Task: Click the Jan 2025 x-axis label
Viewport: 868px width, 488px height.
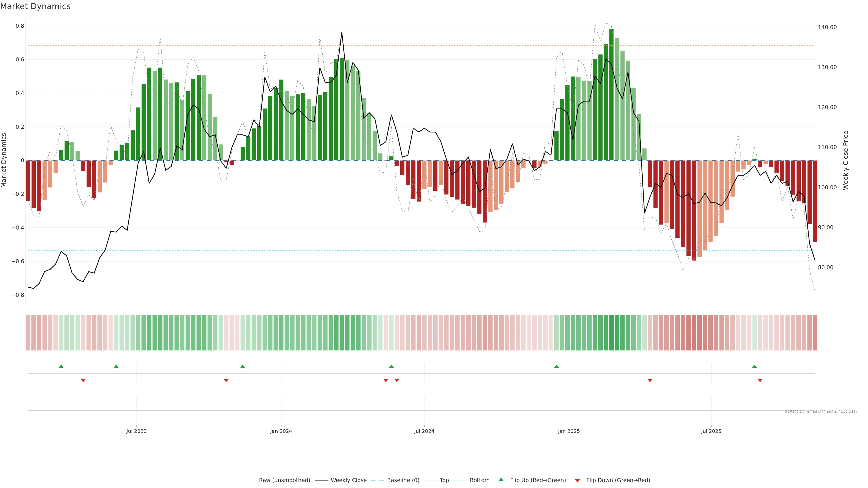Action: tap(569, 431)
